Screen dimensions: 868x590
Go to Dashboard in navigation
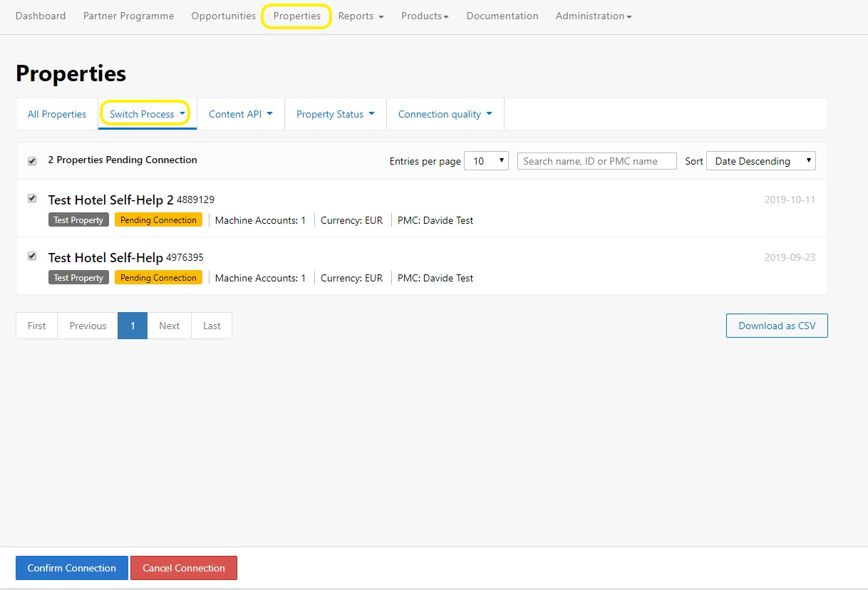[41, 16]
